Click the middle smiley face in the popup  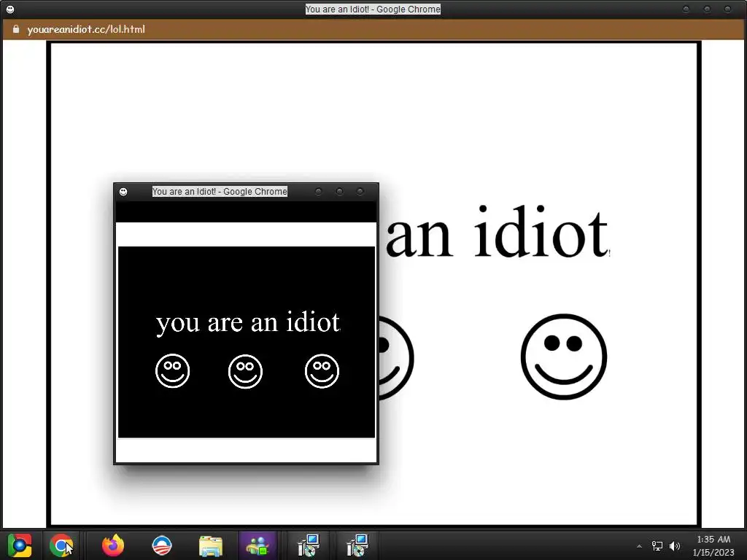(x=245, y=371)
